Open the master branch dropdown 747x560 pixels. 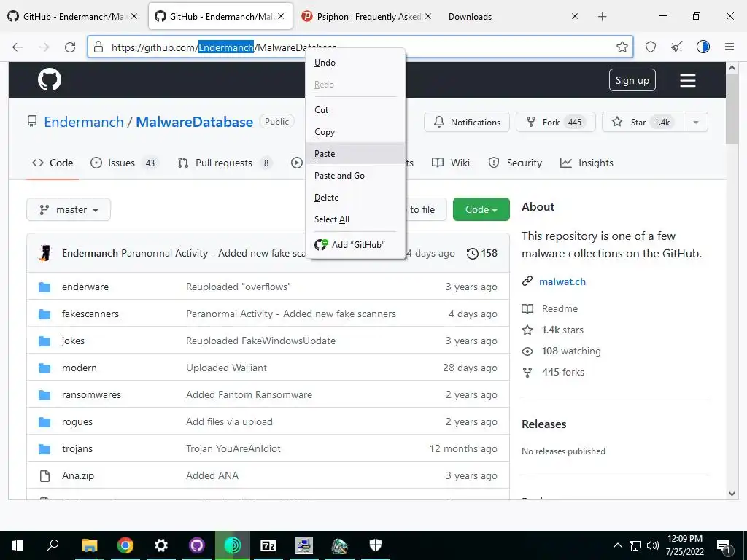click(x=69, y=209)
